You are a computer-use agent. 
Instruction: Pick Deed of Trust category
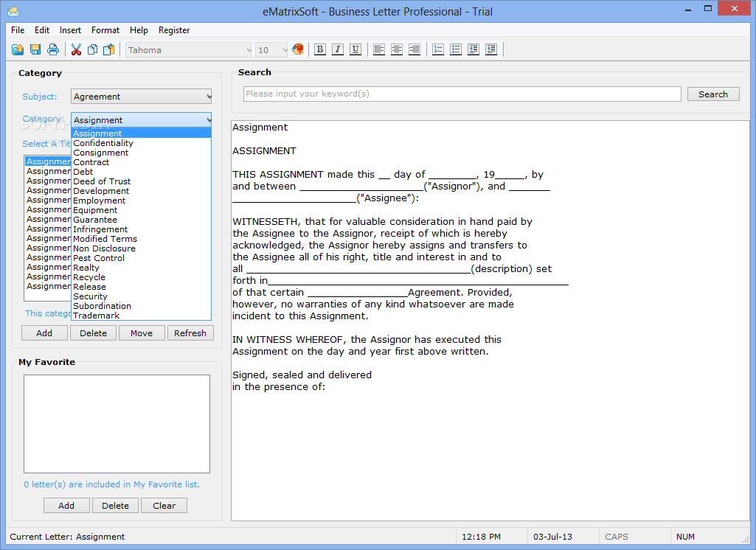[x=142, y=181]
